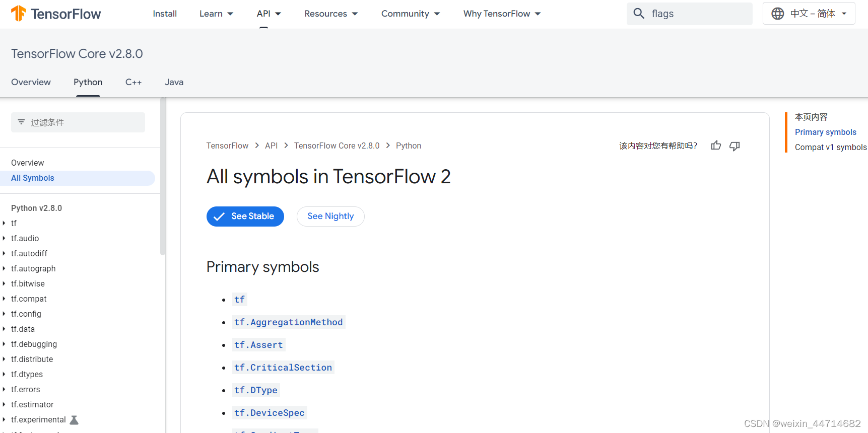Click the thumbs down feedback icon
This screenshot has height=433, width=868.
pos(735,146)
